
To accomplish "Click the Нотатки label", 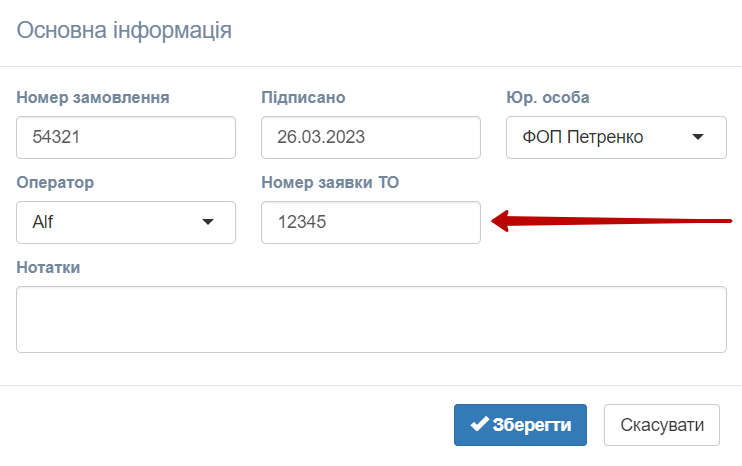I will (x=48, y=268).
